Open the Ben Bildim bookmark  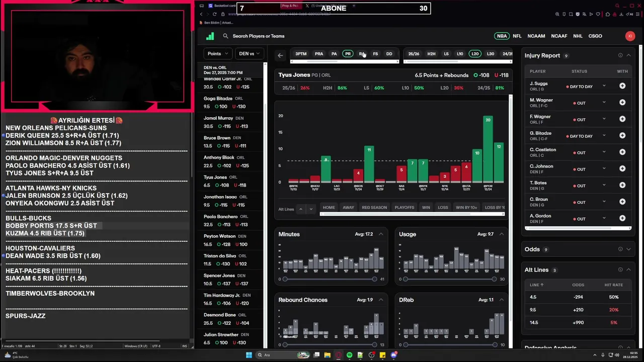click(x=217, y=23)
